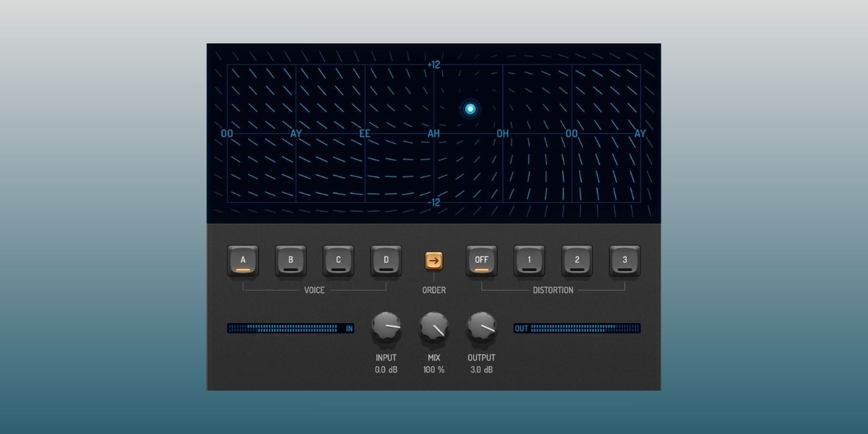Click the glowing blue vowel cursor dot
The image size is (868, 434).
pos(470,109)
